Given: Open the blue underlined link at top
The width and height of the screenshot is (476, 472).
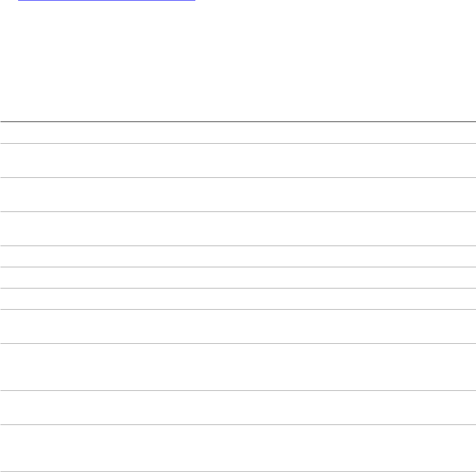Looking at the screenshot, I should (x=106, y=1).
